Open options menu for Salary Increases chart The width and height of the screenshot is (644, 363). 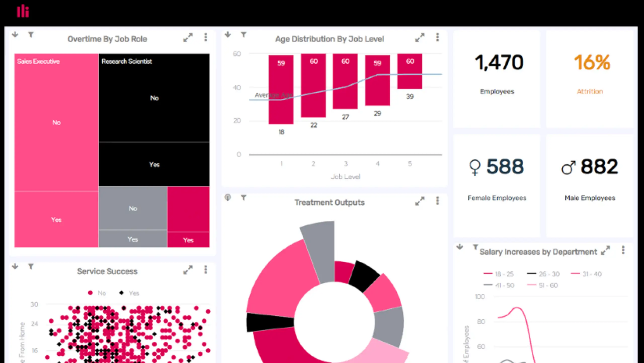[x=623, y=250]
